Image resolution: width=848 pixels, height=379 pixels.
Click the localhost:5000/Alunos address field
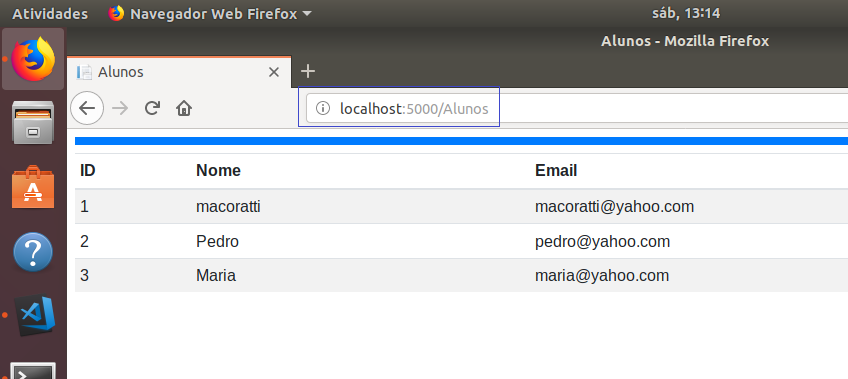(x=577, y=108)
